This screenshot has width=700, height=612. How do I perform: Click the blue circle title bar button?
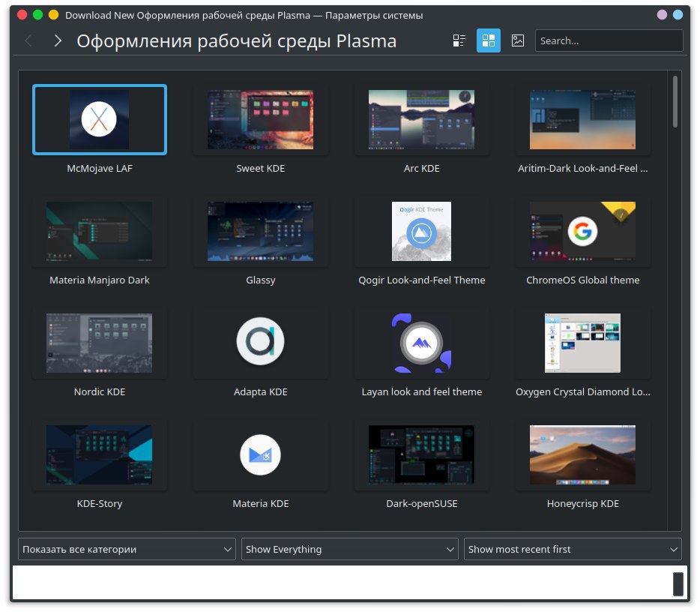(678, 15)
